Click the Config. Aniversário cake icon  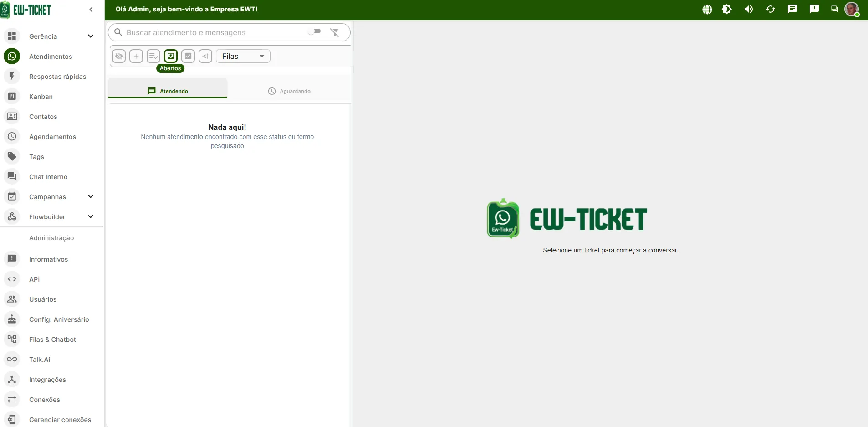tap(12, 319)
